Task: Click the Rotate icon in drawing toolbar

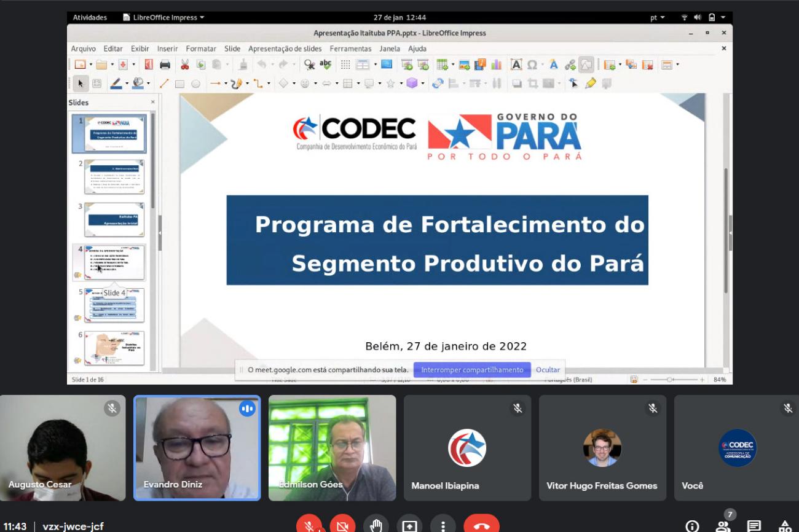Action: click(437, 83)
